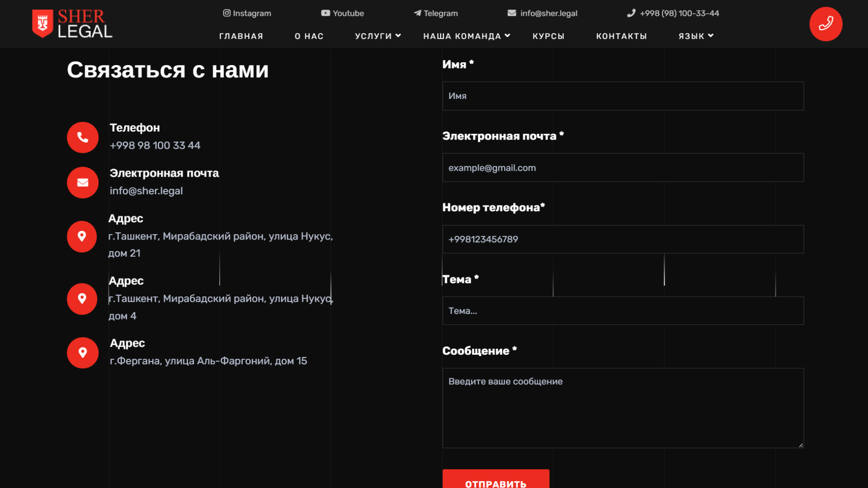
Task: Click location pin icon for Фергана address
Action: coord(83,352)
